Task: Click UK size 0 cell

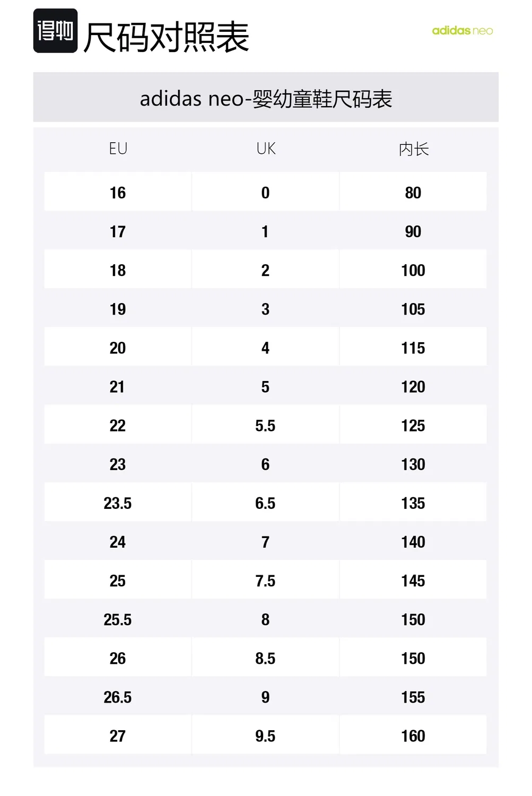Action: point(265,192)
